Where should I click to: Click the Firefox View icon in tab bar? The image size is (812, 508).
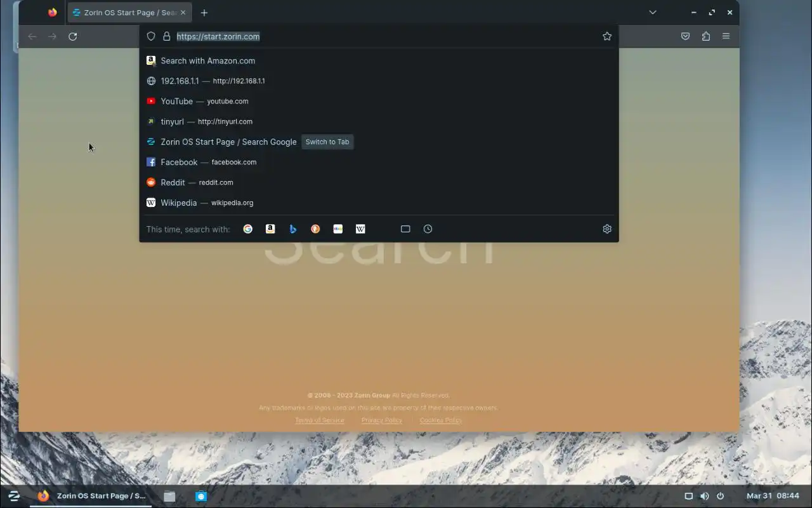point(52,13)
